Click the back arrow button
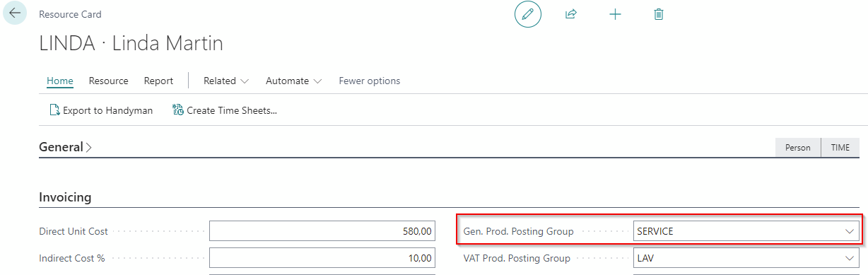The height and width of the screenshot is (275, 868). 15,13
